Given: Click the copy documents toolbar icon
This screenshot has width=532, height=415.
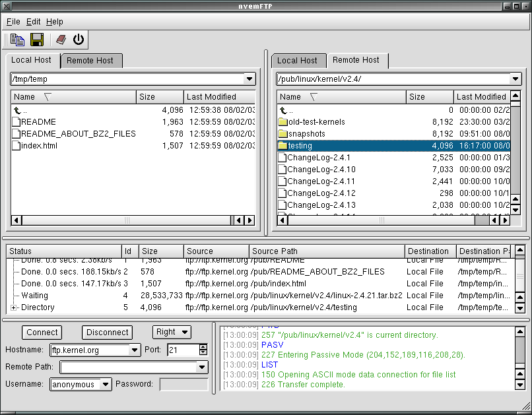Looking at the screenshot, I should [x=17, y=40].
